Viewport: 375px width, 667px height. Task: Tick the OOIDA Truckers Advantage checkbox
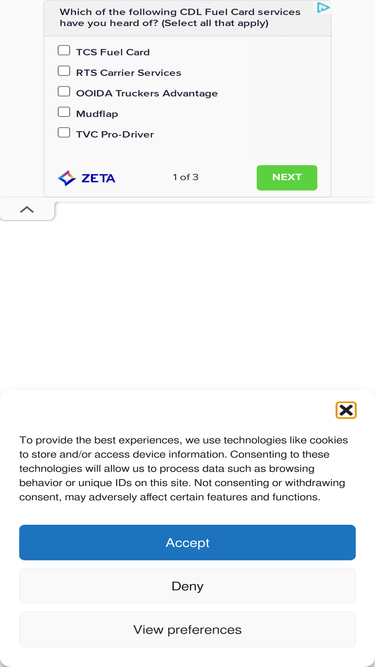click(x=64, y=91)
